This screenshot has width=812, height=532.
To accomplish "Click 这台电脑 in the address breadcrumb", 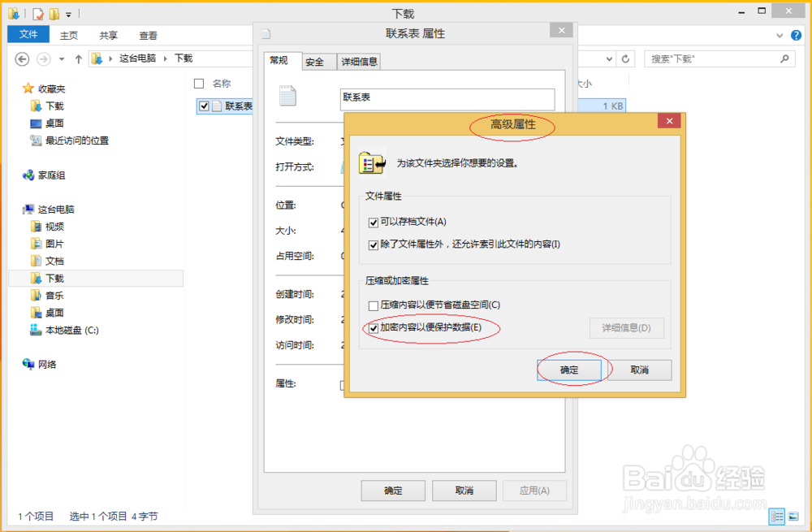I will (x=138, y=58).
